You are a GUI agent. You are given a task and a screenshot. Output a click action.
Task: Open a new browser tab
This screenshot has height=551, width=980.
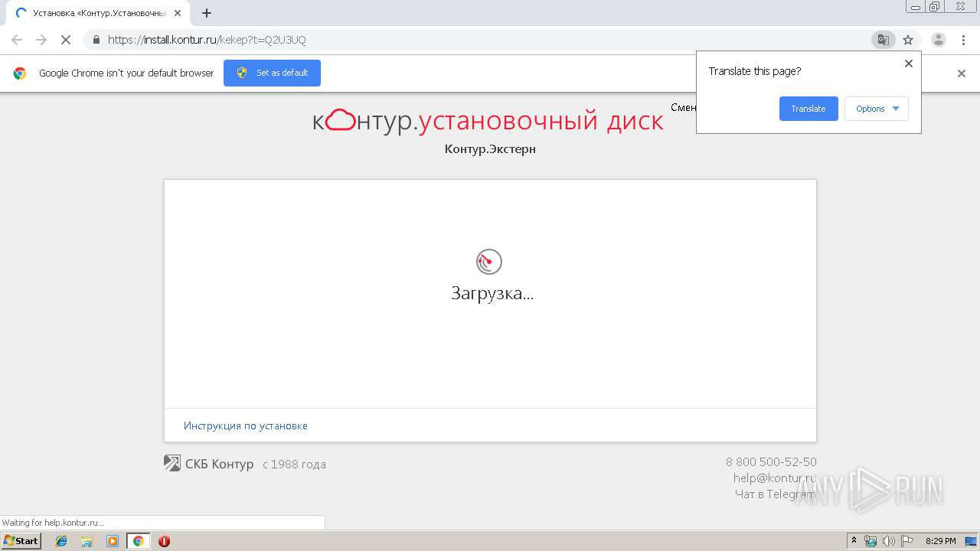coord(207,13)
